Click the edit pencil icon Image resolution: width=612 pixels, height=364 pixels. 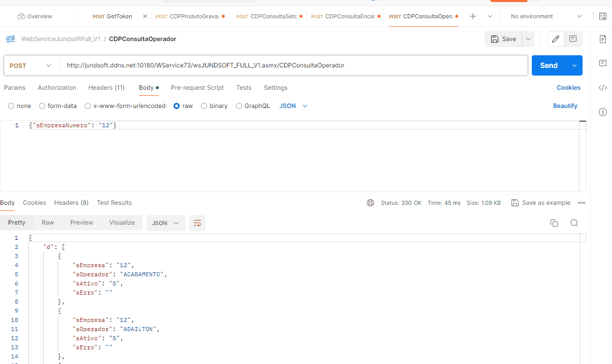[x=556, y=39]
